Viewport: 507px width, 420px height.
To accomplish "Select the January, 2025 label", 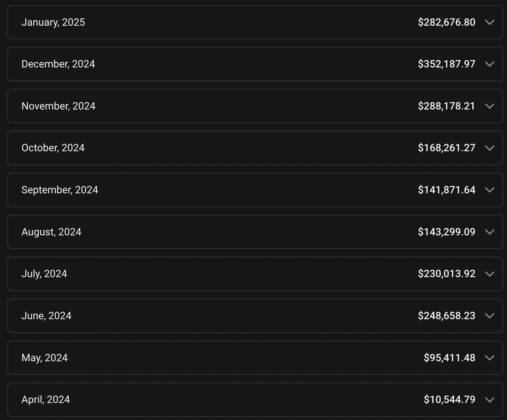I will point(53,22).
